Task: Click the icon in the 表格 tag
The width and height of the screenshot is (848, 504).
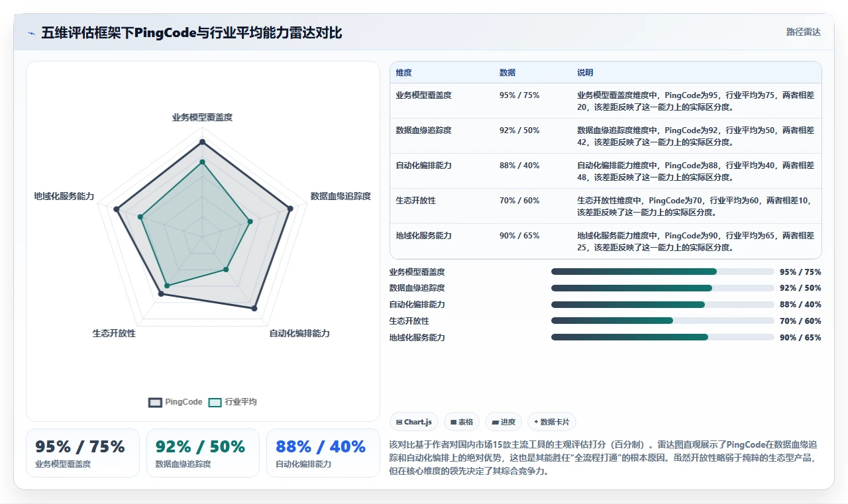Action: (453, 422)
